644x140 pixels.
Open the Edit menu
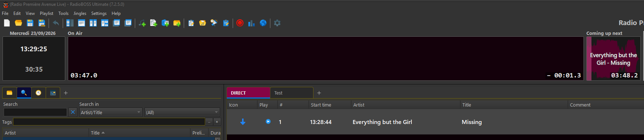point(17,13)
